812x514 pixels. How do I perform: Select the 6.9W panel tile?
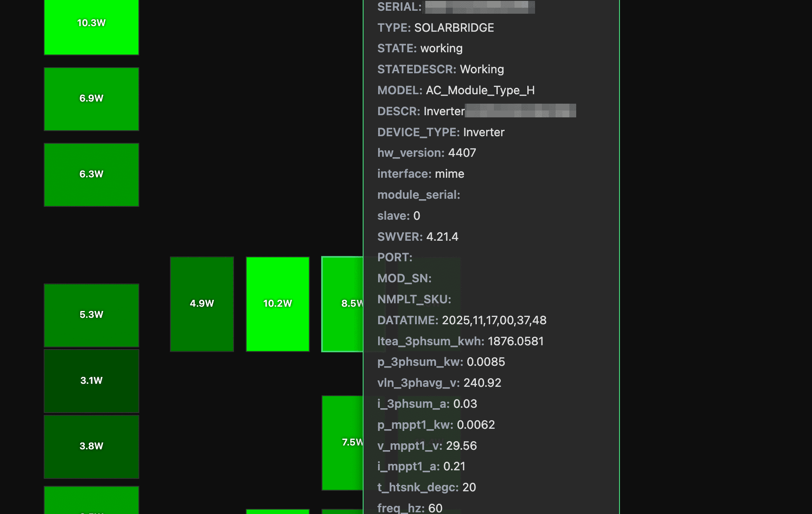point(91,99)
